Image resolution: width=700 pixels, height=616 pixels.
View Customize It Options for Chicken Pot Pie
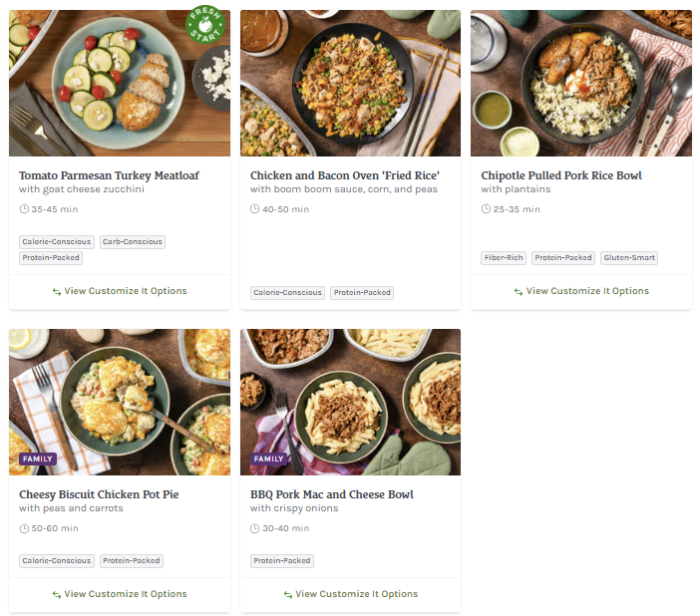[x=120, y=594]
